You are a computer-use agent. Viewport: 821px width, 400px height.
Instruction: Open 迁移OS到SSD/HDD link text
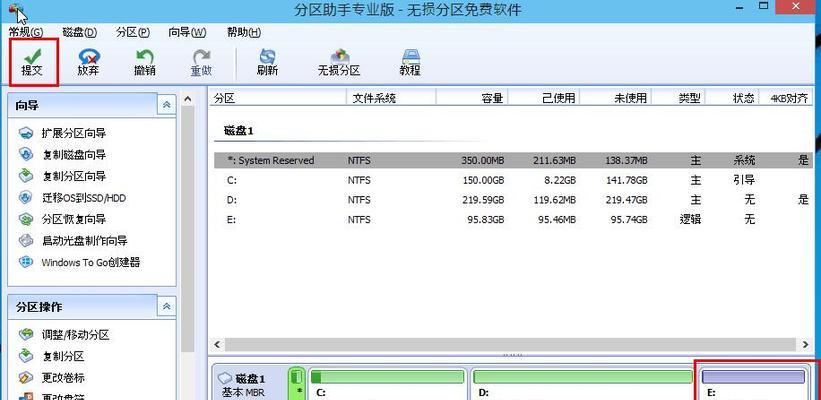click(84, 198)
